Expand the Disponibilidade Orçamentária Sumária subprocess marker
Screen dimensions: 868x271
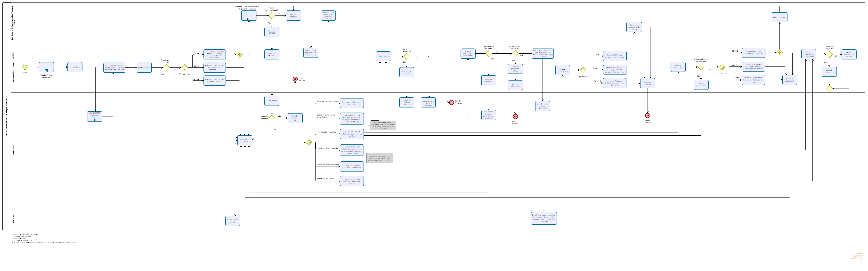[249, 19]
